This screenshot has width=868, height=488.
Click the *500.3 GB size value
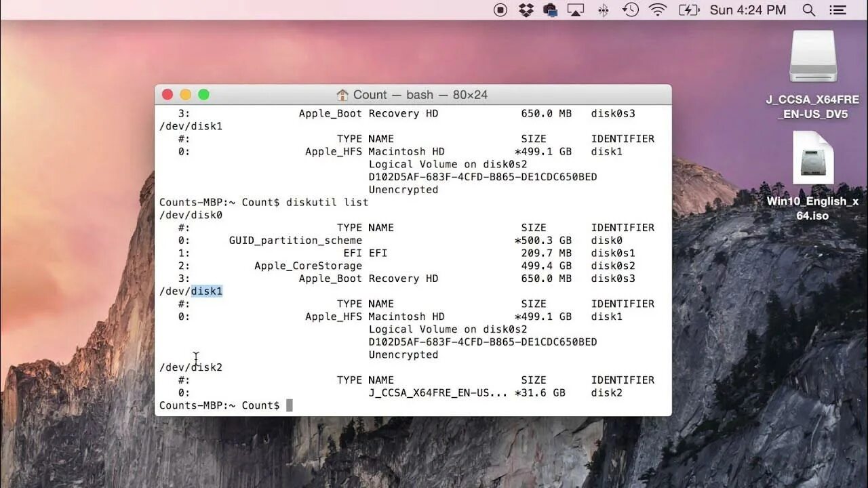[x=542, y=241]
